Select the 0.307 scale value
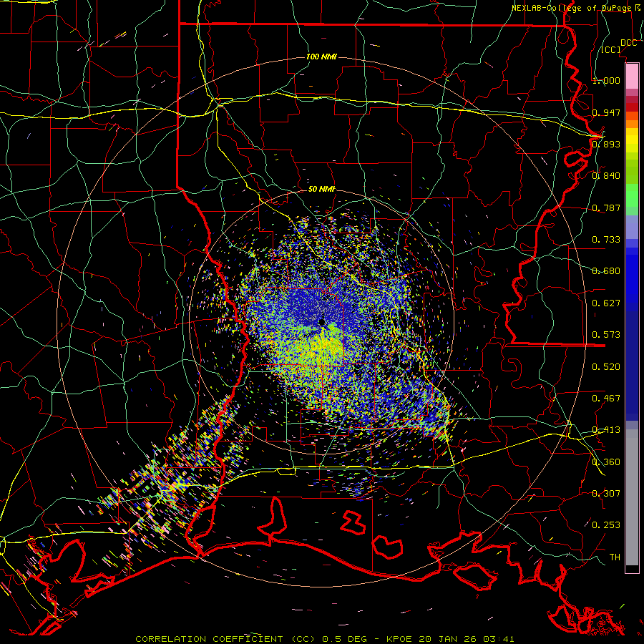Viewport: 644px width, 644px height. click(x=606, y=493)
